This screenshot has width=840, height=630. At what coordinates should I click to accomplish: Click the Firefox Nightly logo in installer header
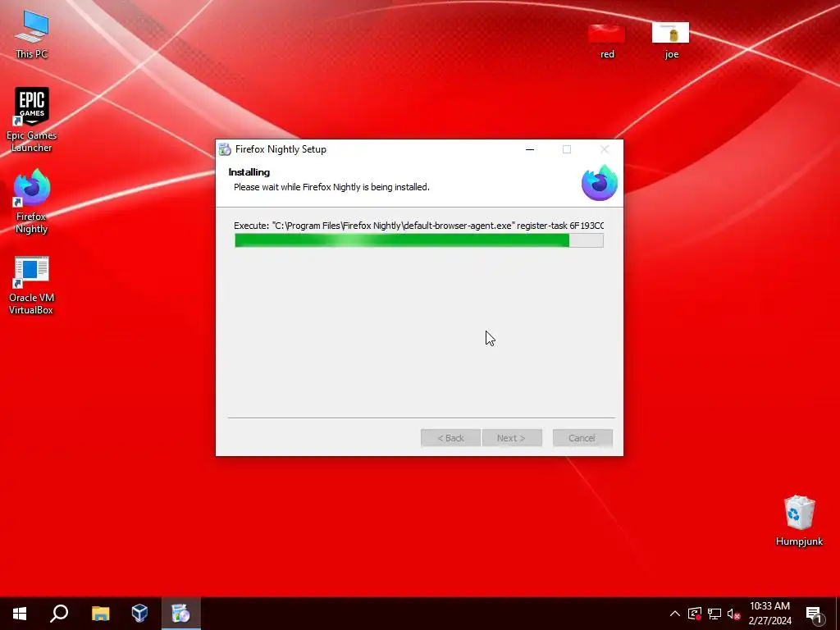599,183
